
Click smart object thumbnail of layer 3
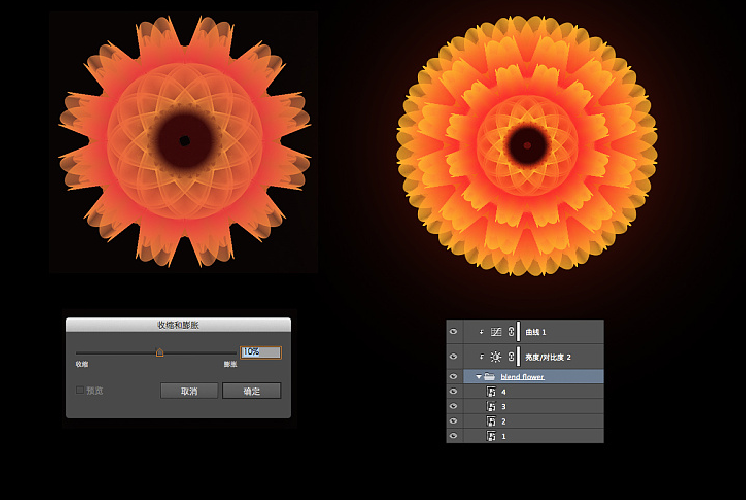[x=491, y=407]
